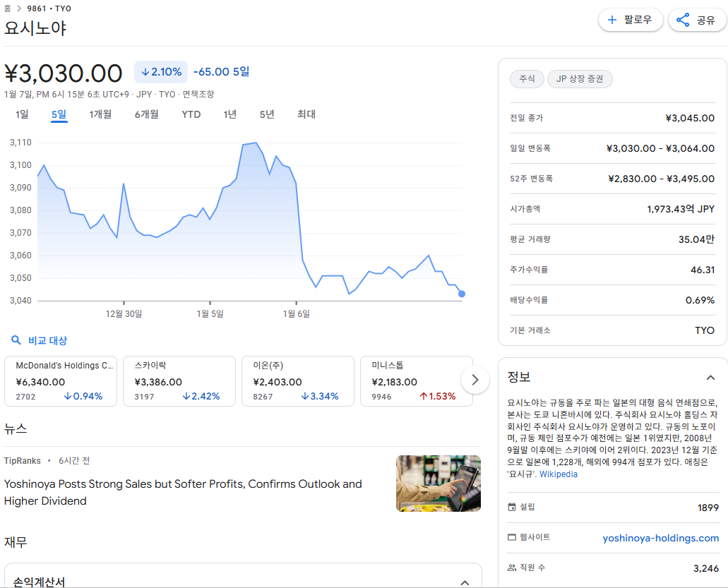
Task: Click the 주가수익률 value 46.31
Action: [703, 270]
